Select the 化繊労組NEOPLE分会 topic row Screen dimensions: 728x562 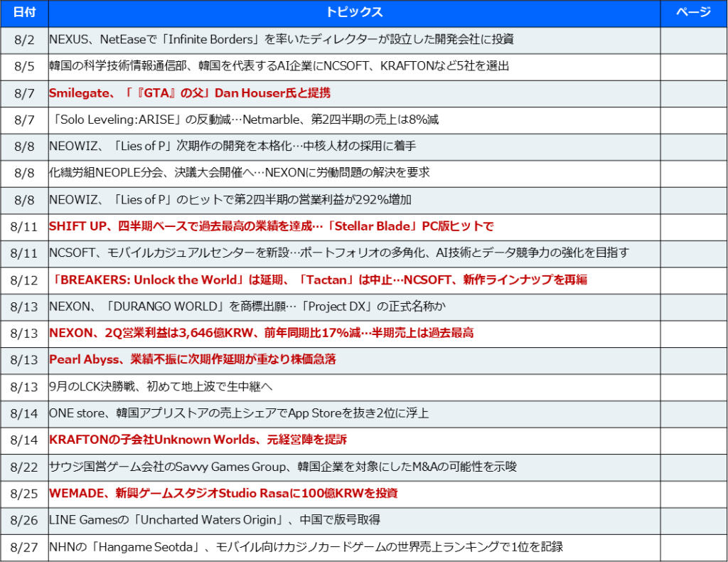pos(240,173)
